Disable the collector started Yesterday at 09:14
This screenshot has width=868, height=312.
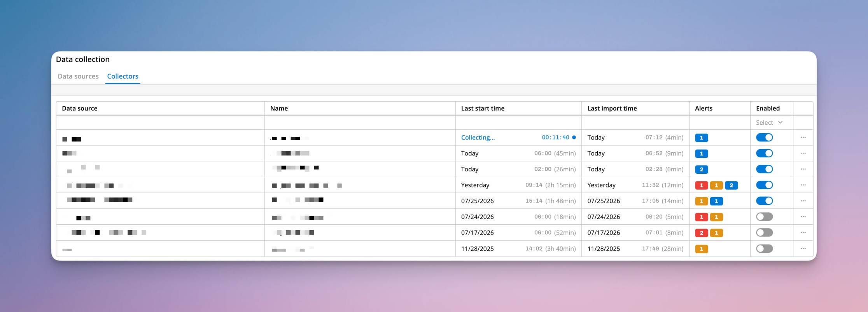click(x=765, y=185)
